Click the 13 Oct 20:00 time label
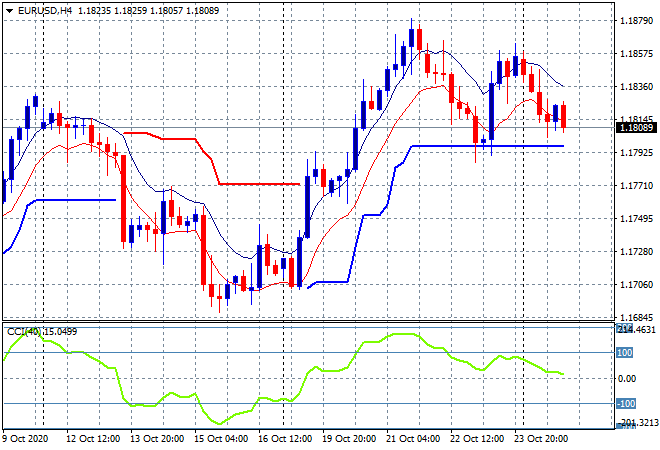 (x=157, y=439)
